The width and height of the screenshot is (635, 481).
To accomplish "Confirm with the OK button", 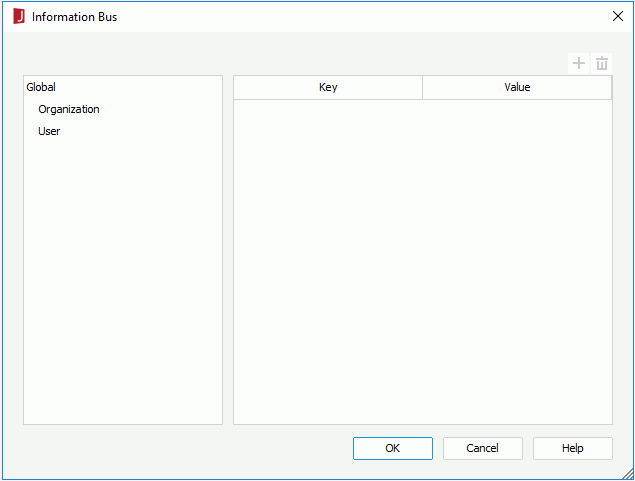I will [393, 448].
